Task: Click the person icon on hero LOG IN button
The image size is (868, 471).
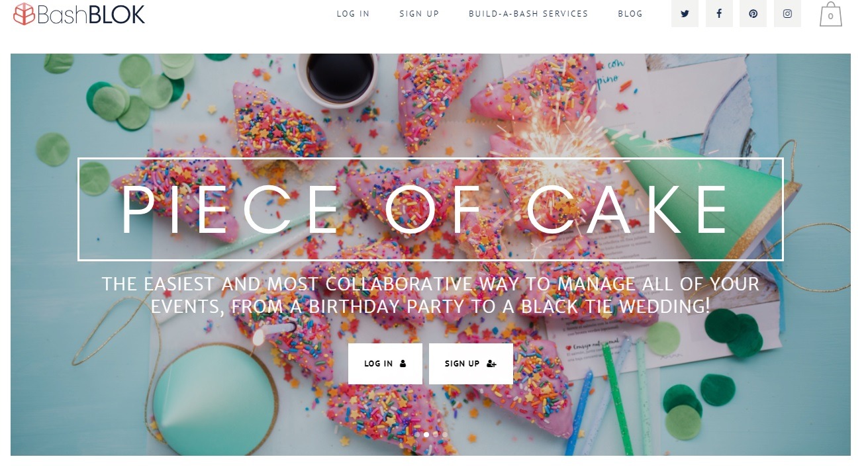Action: tap(403, 364)
